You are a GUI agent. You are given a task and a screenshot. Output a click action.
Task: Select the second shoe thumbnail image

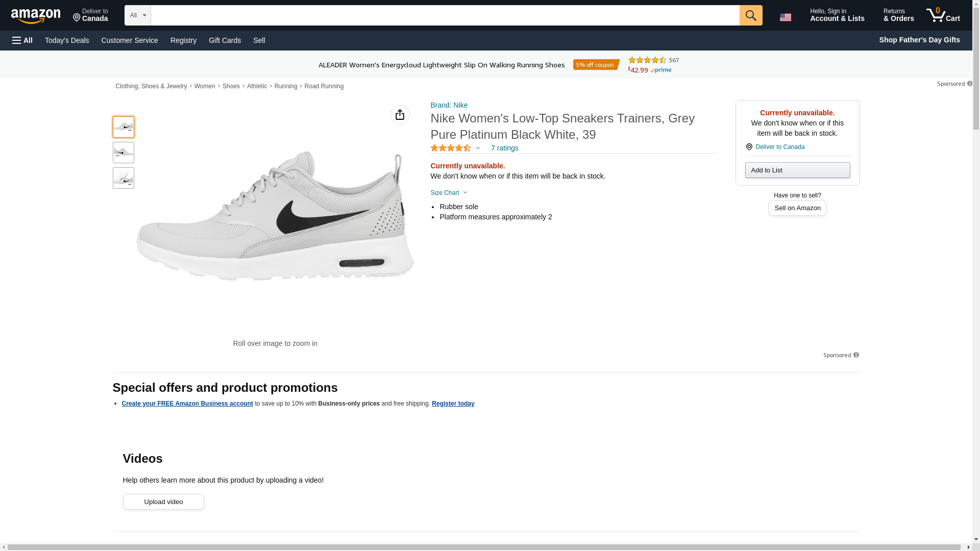pos(124,153)
